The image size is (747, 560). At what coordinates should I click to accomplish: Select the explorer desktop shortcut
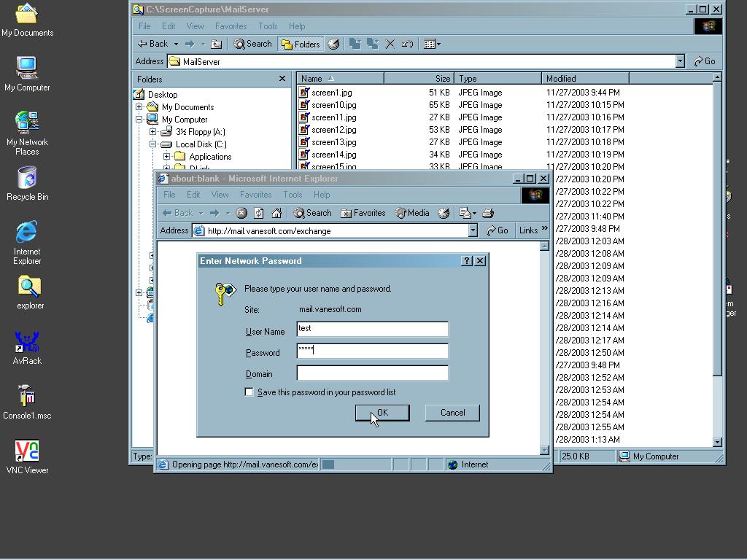click(29, 293)
